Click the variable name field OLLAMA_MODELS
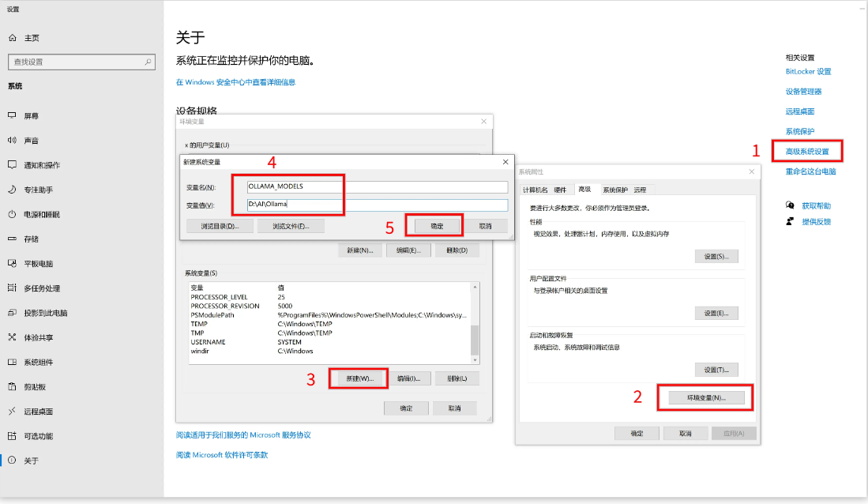This screenshot has width=868, height=504. point(377,186)
